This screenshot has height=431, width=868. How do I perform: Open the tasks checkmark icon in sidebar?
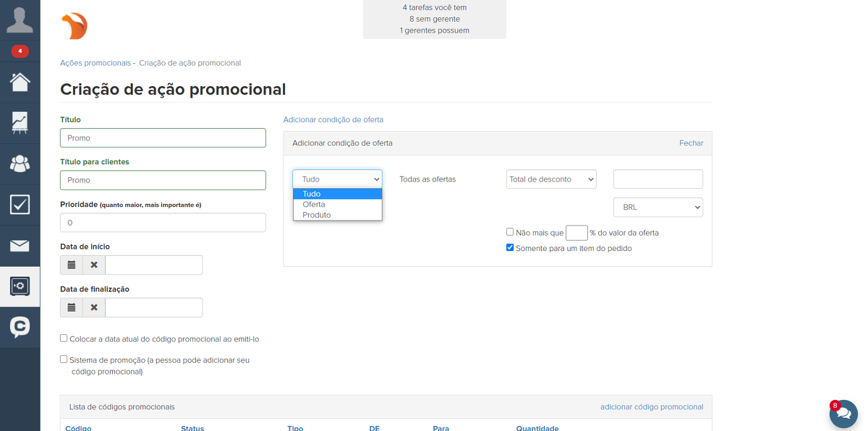(20, 205)
